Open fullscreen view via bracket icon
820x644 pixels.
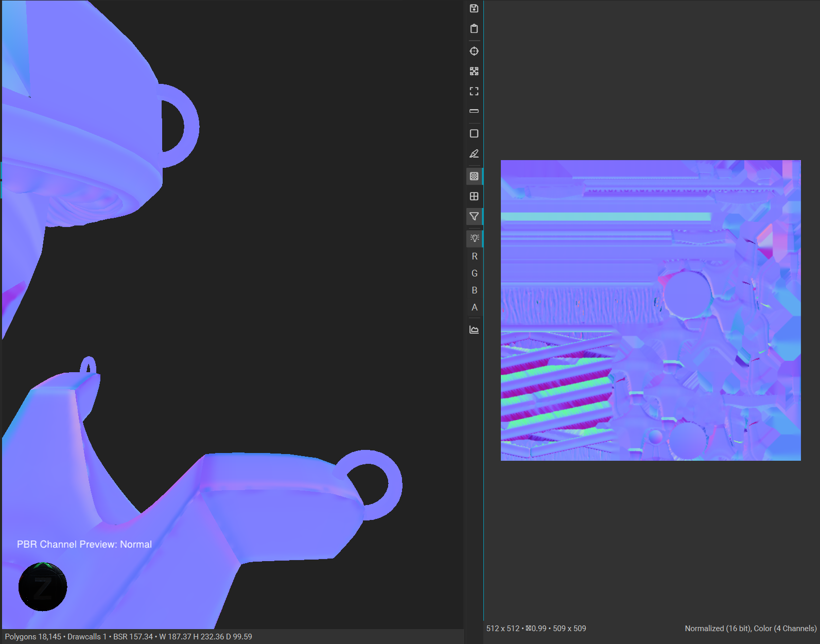pyautogui.click(x=474, y=91)
